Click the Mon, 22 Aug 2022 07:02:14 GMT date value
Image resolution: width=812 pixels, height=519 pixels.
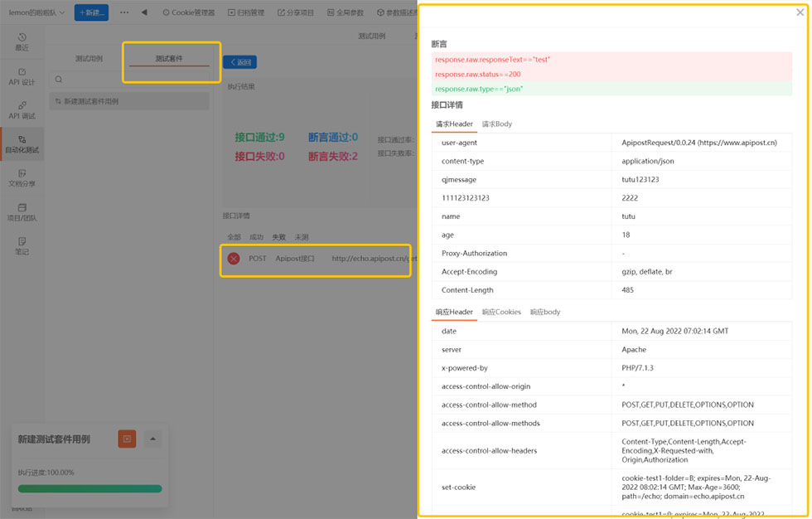(674, 331)
